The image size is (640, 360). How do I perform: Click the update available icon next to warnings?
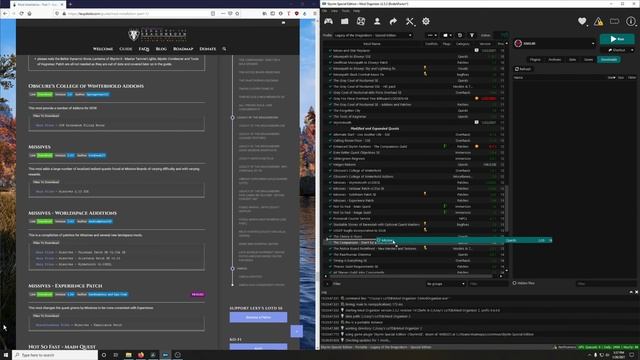[x=614, y=21]
